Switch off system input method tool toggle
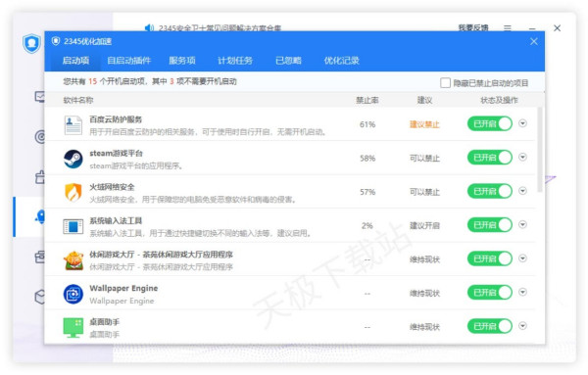The image size is (588, 375). (x=490, y=225)
